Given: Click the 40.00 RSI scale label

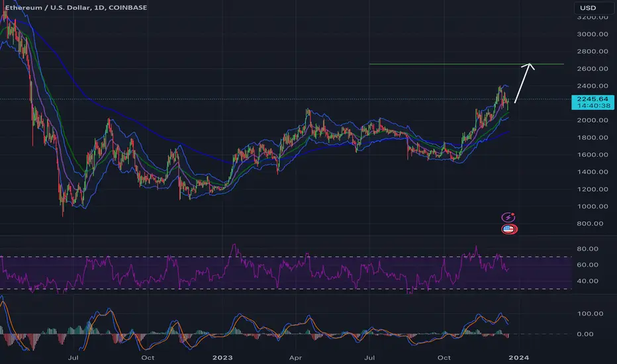Looking at the screenshot, I should coord(587,281).
